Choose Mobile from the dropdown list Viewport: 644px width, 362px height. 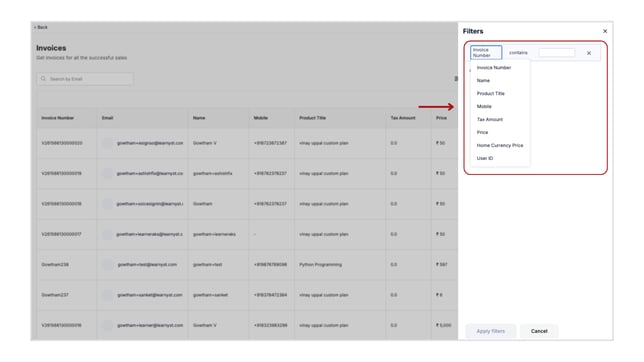(x=484, y=106)
